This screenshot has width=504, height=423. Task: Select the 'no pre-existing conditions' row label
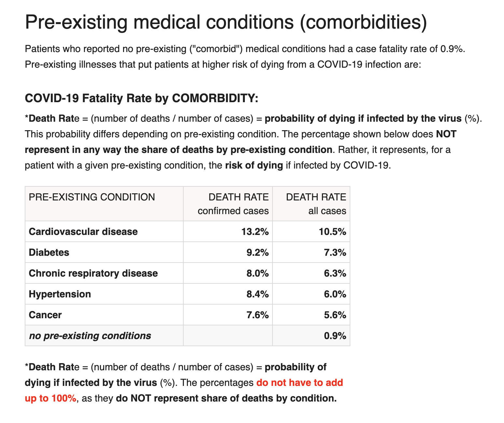(90, 336)
